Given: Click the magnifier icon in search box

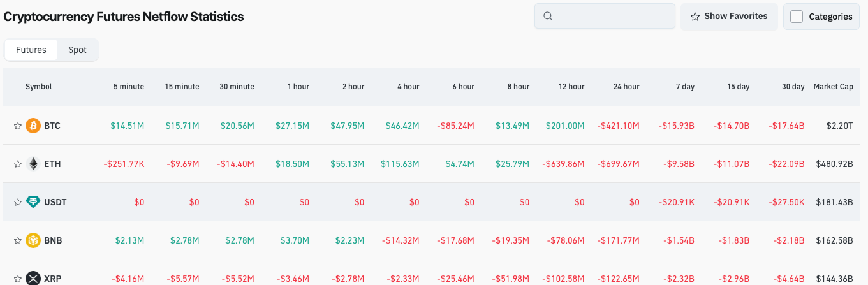Looking at the screenshot, I should point(548,17).
